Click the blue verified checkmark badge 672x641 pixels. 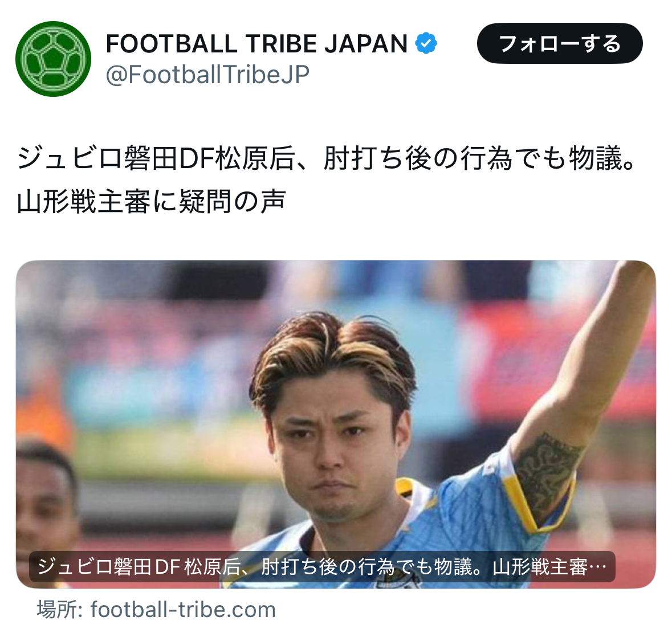point(426,43)
